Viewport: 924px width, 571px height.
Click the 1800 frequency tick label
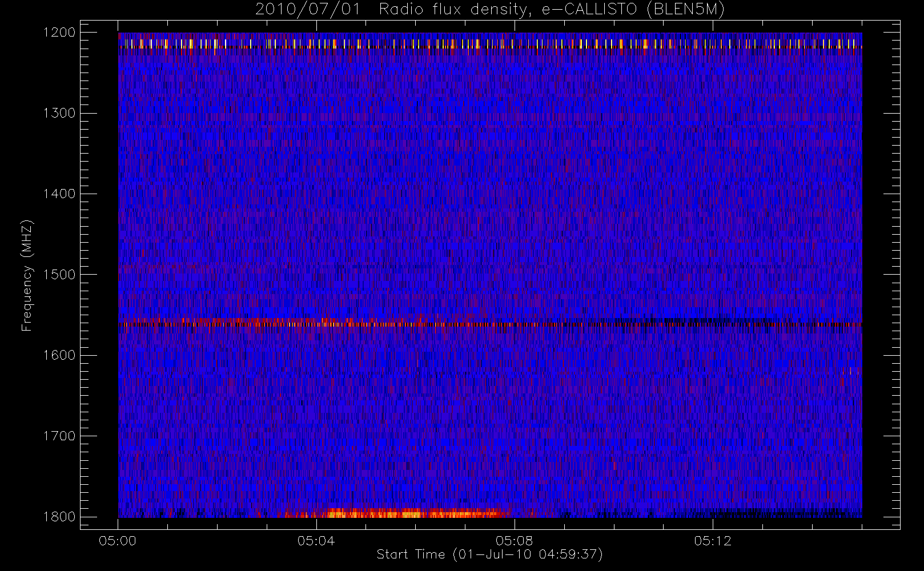[x=59, y=517]
